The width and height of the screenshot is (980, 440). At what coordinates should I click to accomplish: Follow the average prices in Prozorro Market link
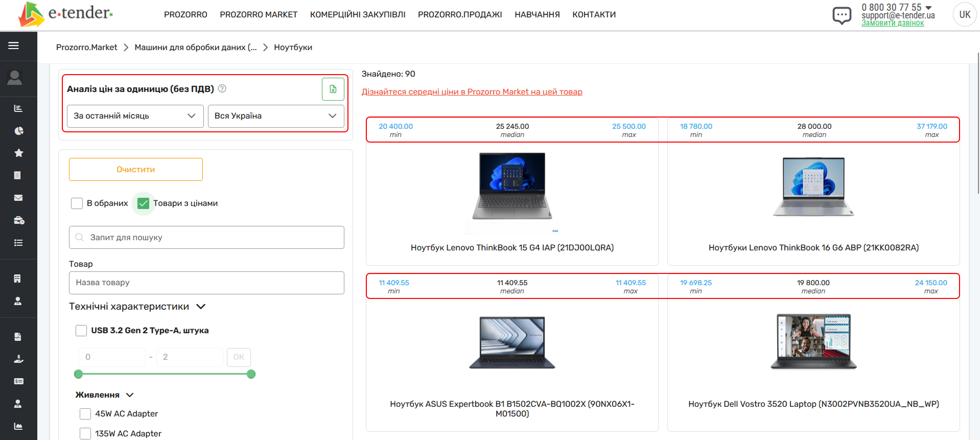472,92
